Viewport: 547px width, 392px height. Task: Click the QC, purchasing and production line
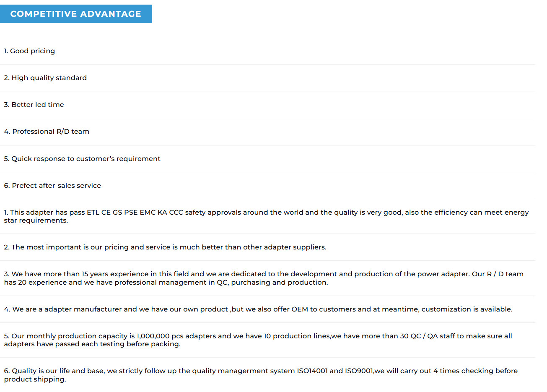(166, 283)
